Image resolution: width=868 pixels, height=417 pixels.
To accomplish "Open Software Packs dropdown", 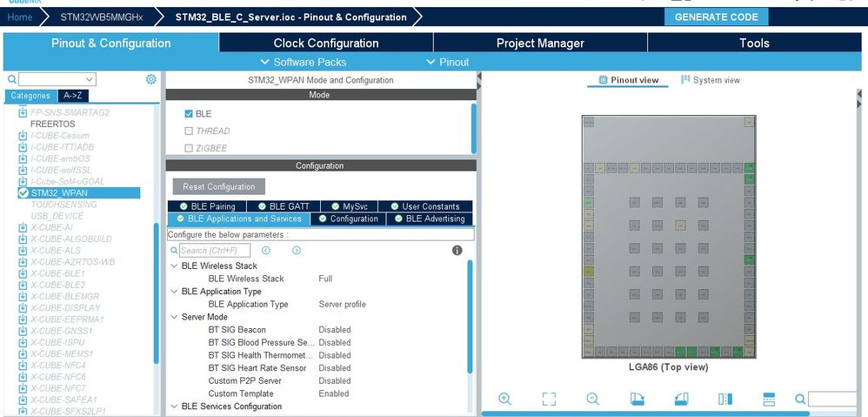I will (x=303, y=62).
